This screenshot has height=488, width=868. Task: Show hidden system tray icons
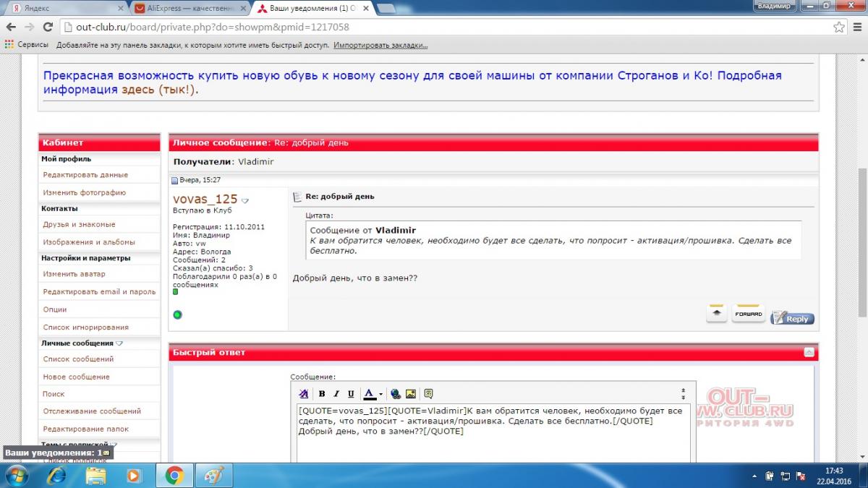click(754, 476)
